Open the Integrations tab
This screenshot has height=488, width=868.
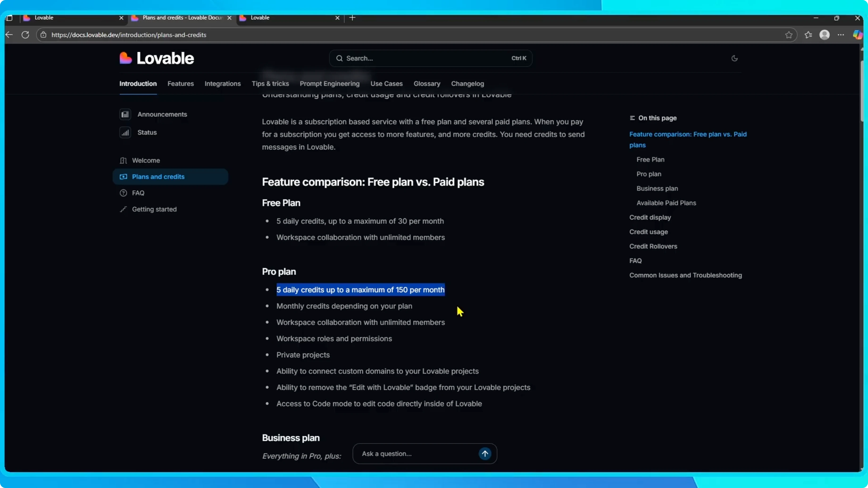(222, 83)
